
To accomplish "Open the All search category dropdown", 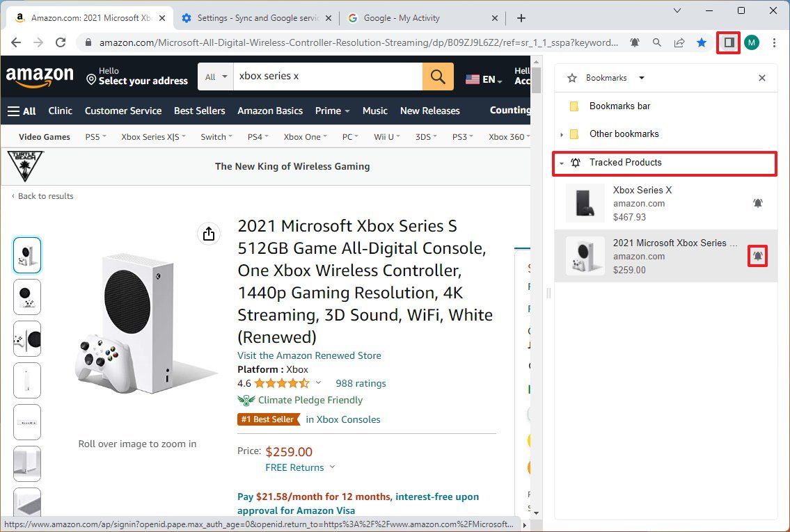I will click(215, 76).
